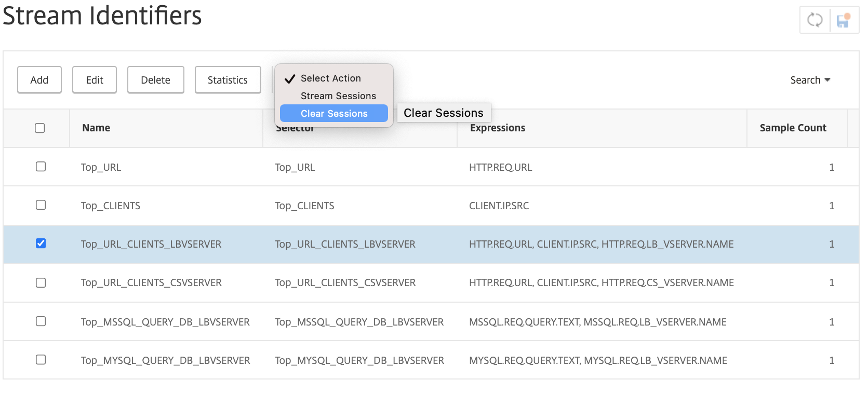Click the MSSQL.REQ.QUERY.TEXT expression cell
Screen dimensions: 868x393
click(x=598, y=322)
